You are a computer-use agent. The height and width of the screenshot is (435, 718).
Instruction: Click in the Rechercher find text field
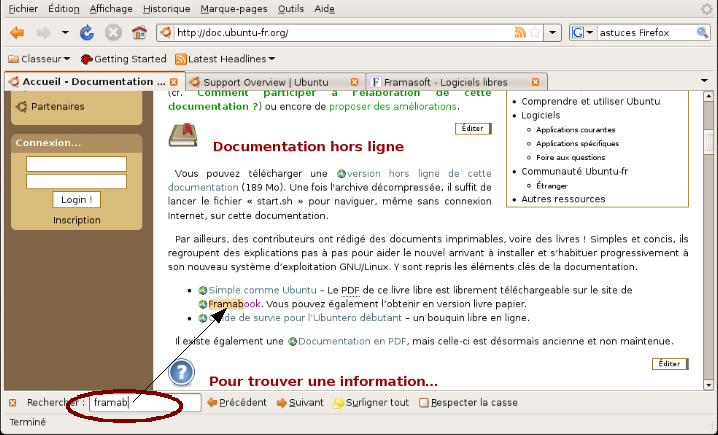(x=145, y=403)
